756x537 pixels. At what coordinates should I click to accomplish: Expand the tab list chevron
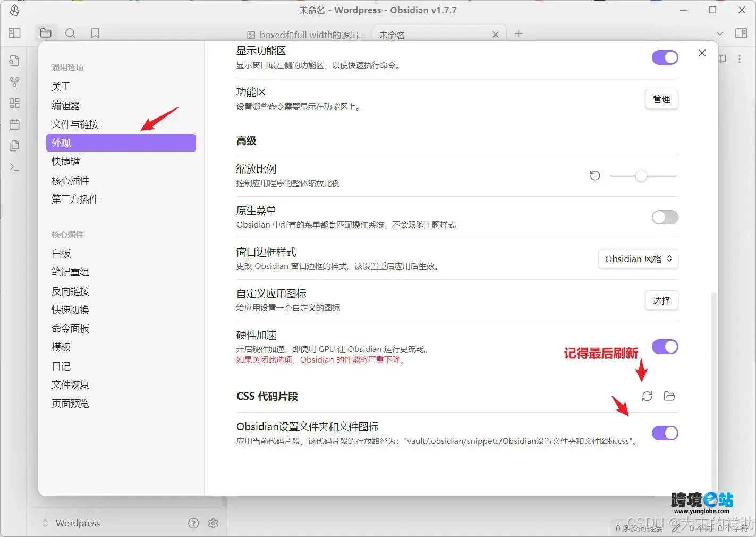(x=720, y=33)
